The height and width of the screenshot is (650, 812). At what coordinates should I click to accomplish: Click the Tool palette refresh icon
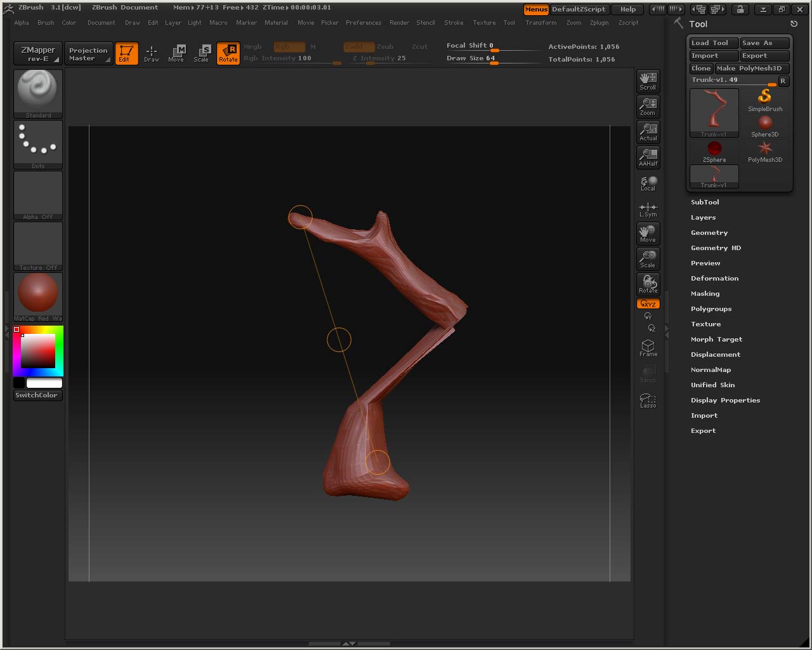pos(794,24)
